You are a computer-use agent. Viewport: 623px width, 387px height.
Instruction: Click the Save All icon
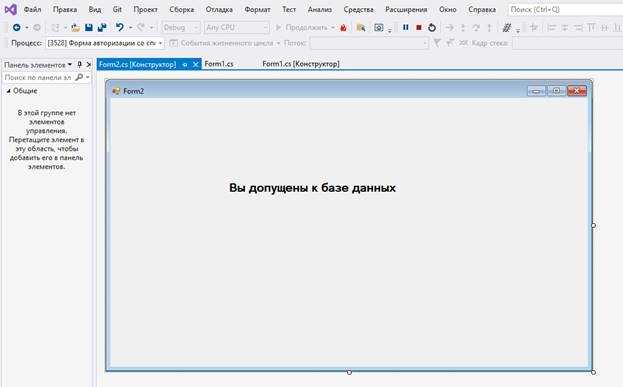click(x=102, y=27)
